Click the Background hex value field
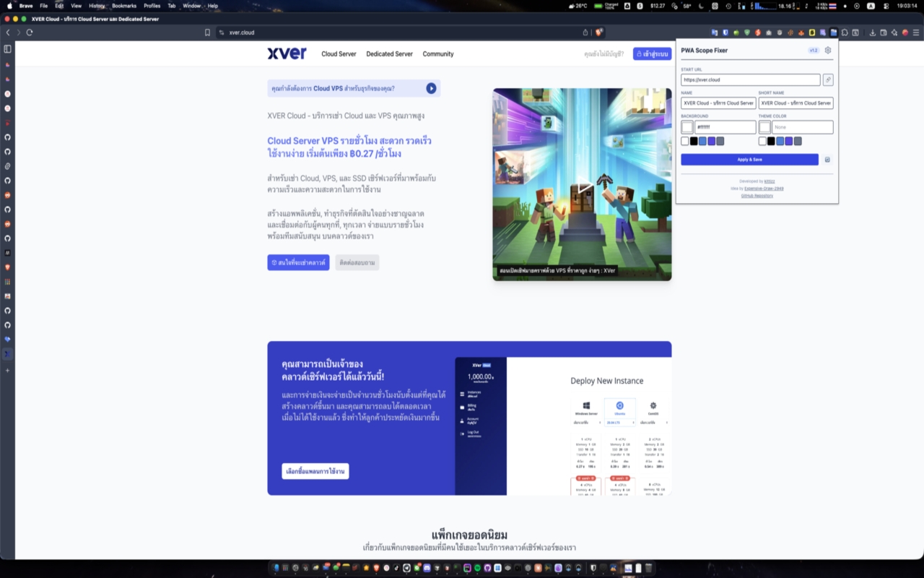The height and width of the screenshot is (578, 924). [x=725, y=127]
